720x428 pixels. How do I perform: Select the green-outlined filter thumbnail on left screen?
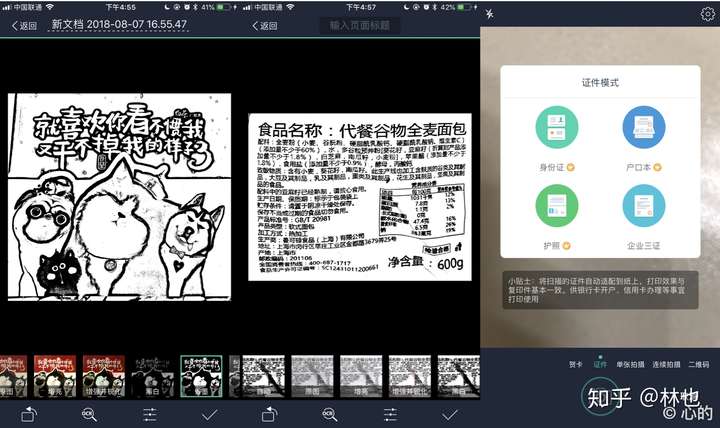(201, 376)
